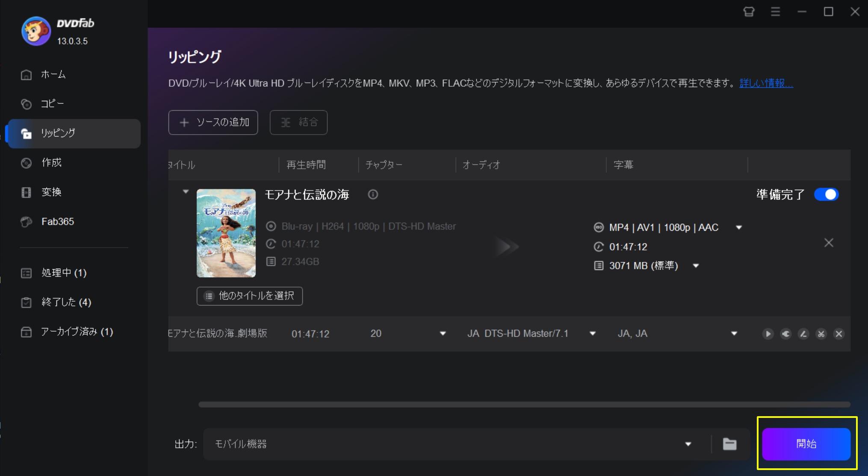Go to ホーム in sidebar
The width and height of the screenshot is (868, 476).
74,74
